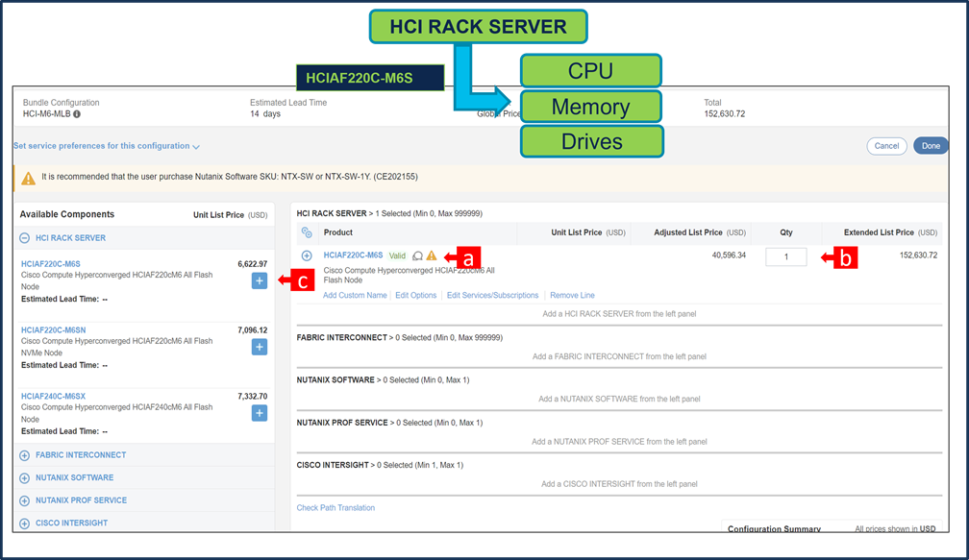Open Check Path Translation link

[x=335, y=507]
